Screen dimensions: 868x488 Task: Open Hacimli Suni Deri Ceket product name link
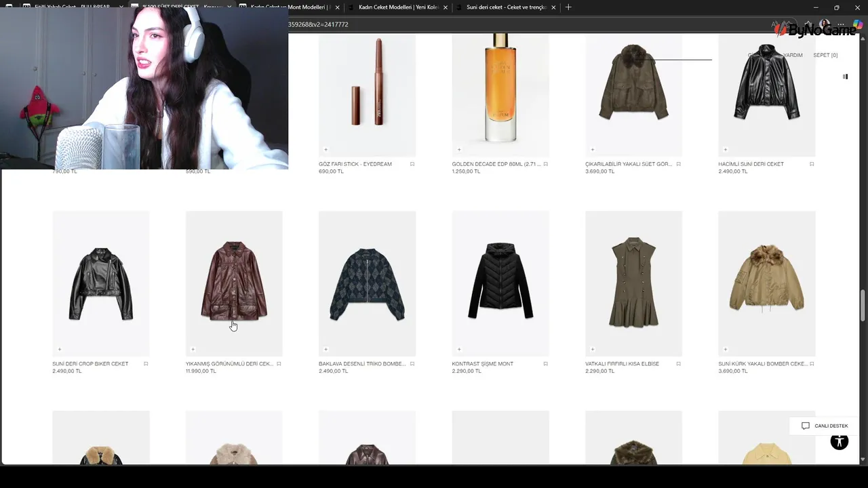751,164
